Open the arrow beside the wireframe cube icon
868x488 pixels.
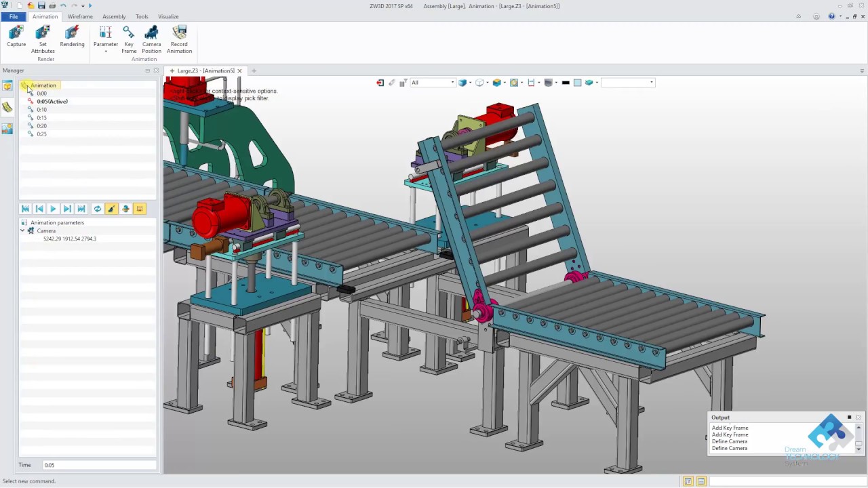coord(488,83)
